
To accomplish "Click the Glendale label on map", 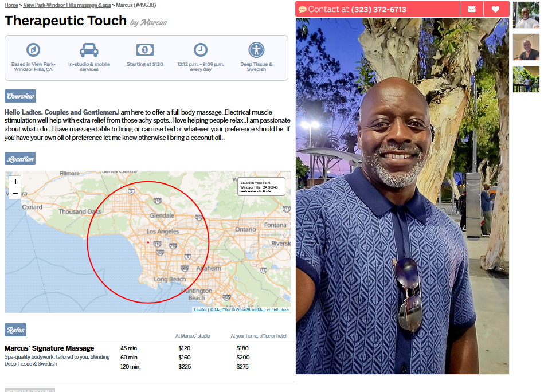I will tap(162, 216).
